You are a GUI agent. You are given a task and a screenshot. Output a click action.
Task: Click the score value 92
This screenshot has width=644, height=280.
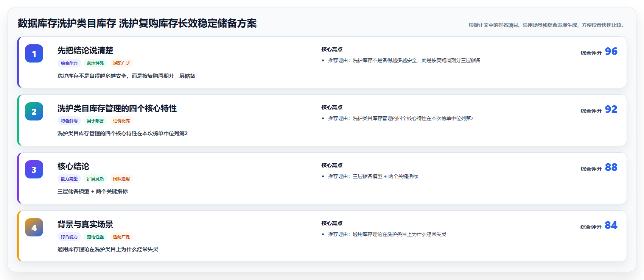coord(611,109)
